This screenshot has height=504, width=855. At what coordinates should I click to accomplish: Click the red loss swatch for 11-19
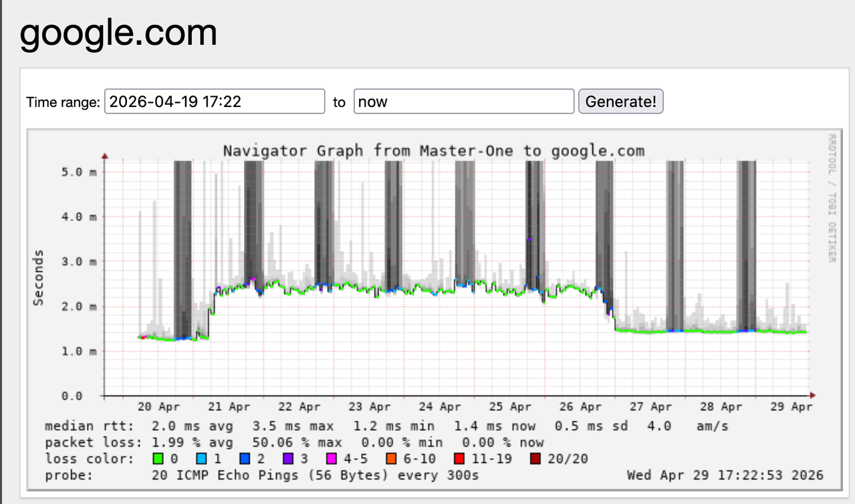pyautogui.click(x=459, y=459)
